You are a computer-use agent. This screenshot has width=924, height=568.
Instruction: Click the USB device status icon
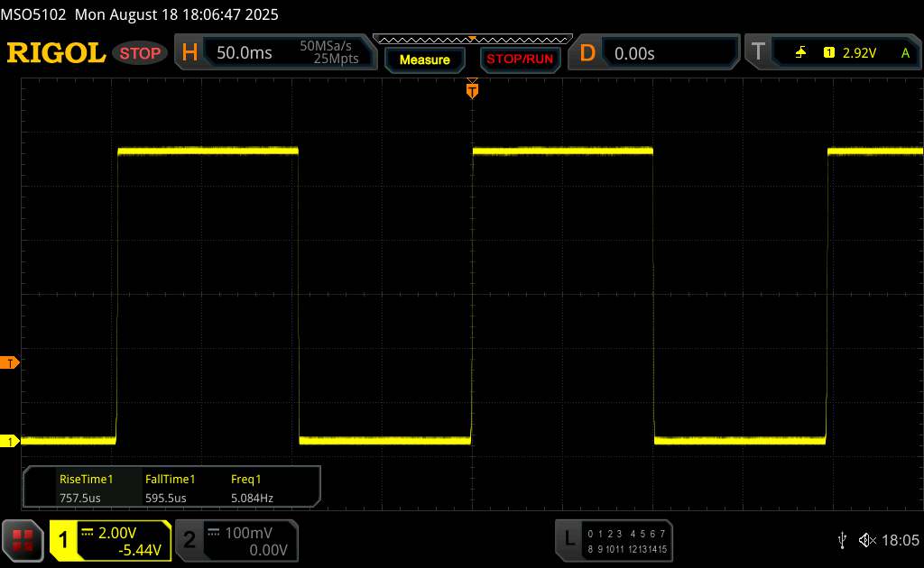[x=842, y=540]
